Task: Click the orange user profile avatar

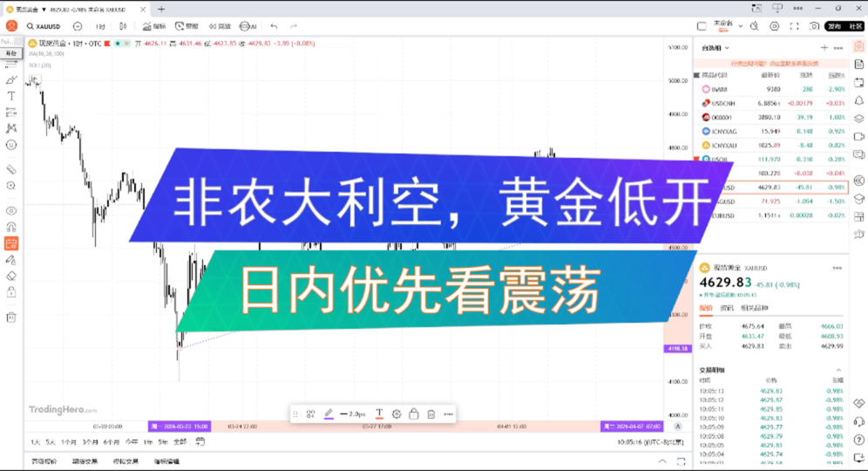Action: tap(11, 26)
